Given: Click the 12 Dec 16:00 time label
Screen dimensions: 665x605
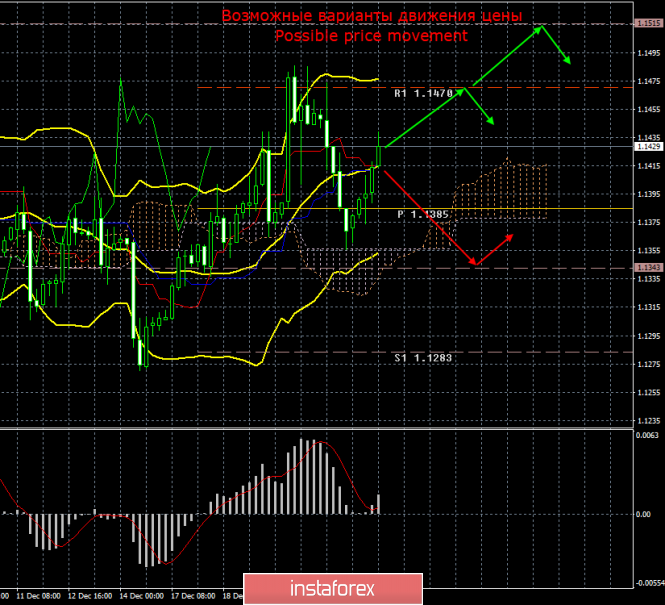Looking at the screenshot, I should coord(90,596).
